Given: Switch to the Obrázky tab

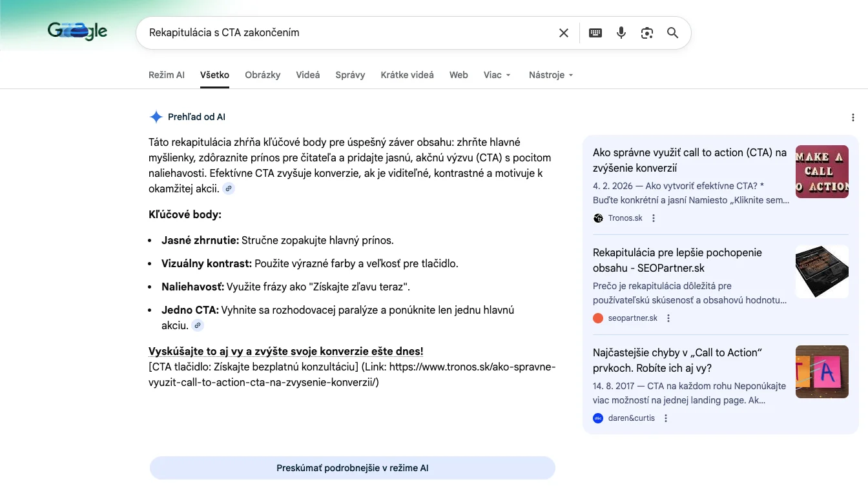Looking at the screenshot, I should tap(262, 75).
